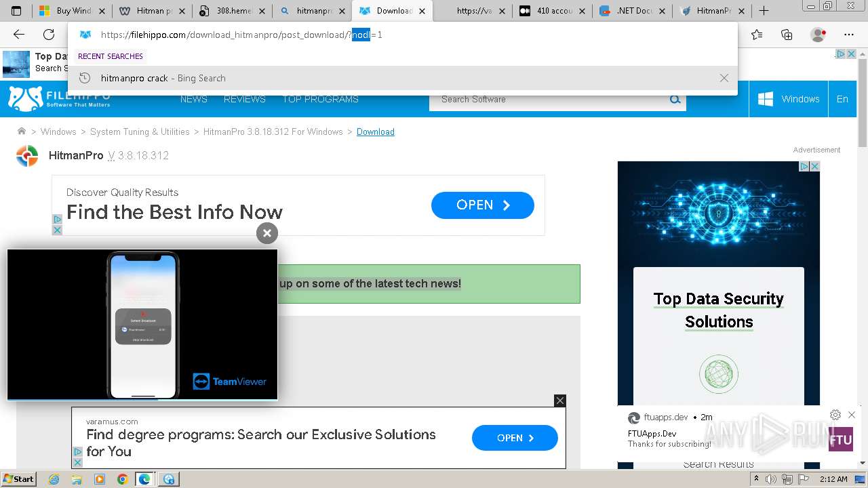Open the REVIEWS menu item
This screenshot has width=868, height=488.
(245, 99)
